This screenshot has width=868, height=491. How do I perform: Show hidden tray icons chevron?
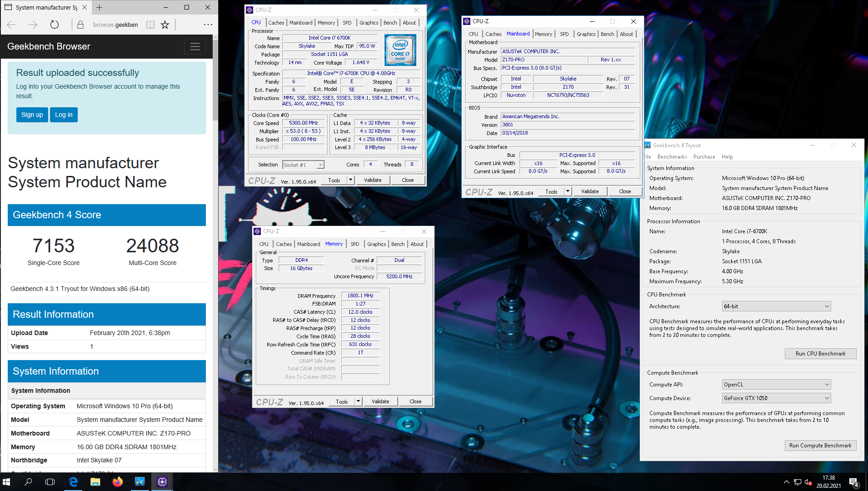(787, 482)
